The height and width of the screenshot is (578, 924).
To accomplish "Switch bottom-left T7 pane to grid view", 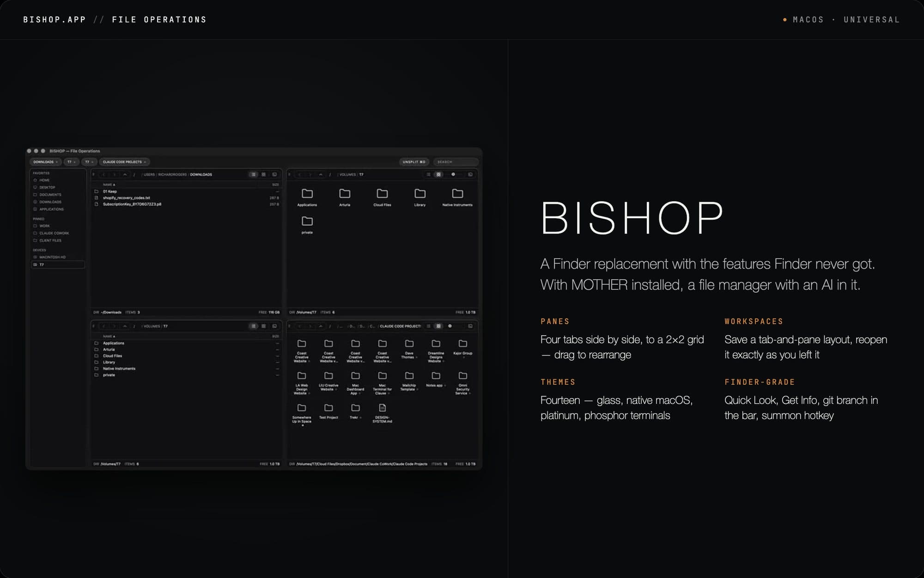I will click(264, 326).
